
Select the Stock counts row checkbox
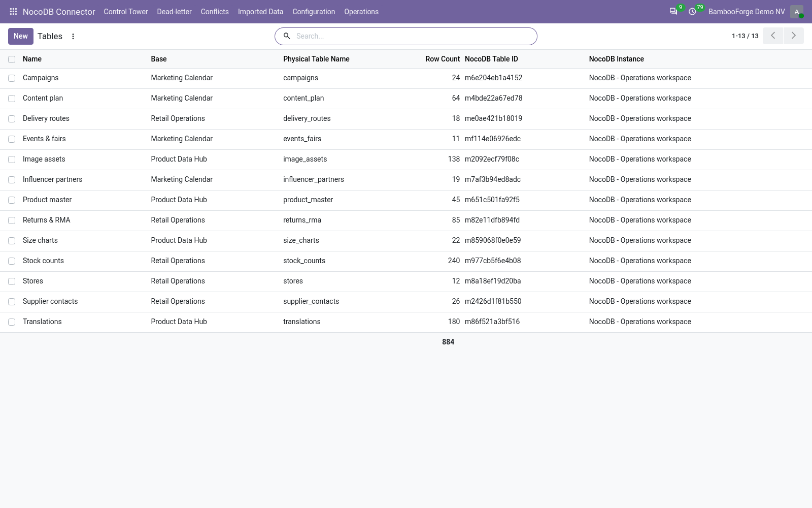12,261
